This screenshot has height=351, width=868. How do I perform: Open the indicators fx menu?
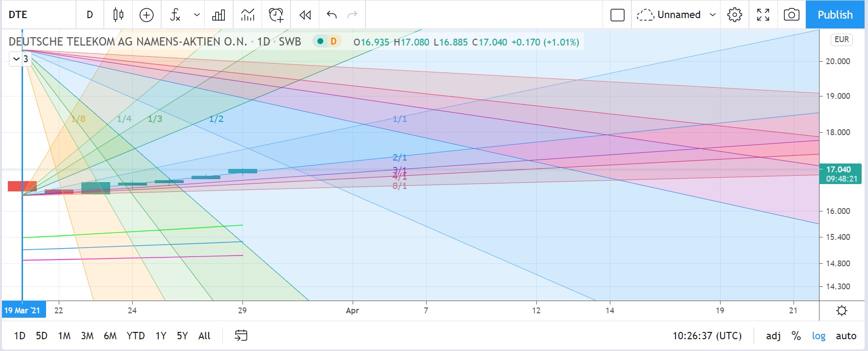pos(175,15)
